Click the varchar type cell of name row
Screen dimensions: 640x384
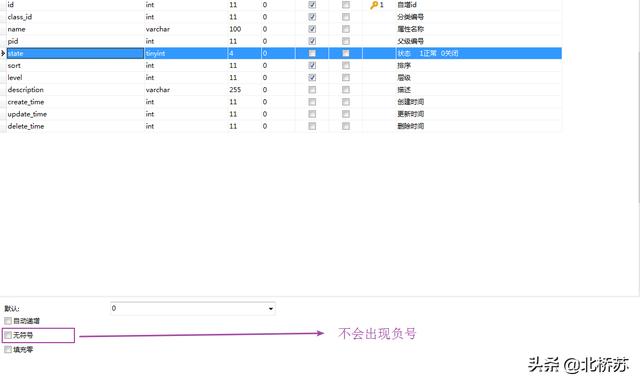[186, 29]
